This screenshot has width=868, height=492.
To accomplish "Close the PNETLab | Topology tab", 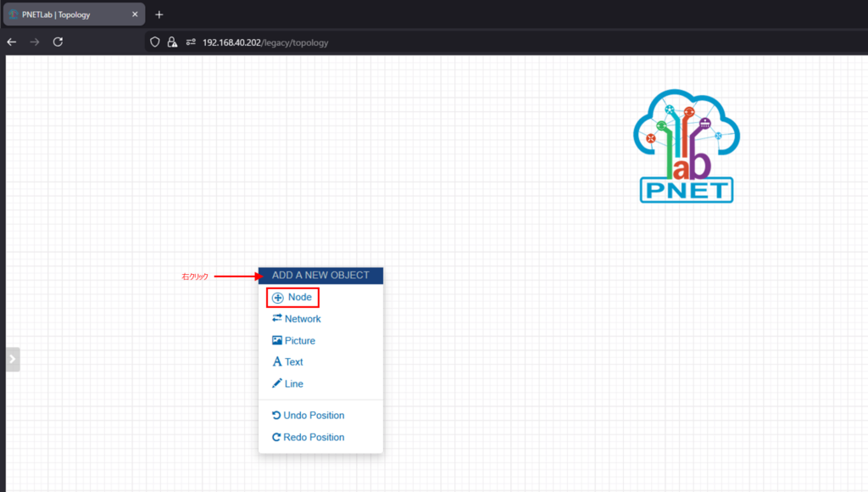I will [135, 14].
